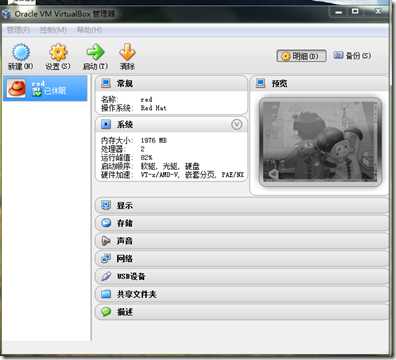Click the 常规 (General) section icon
This screenshot has width=396, height=360.
pos(106,83)
